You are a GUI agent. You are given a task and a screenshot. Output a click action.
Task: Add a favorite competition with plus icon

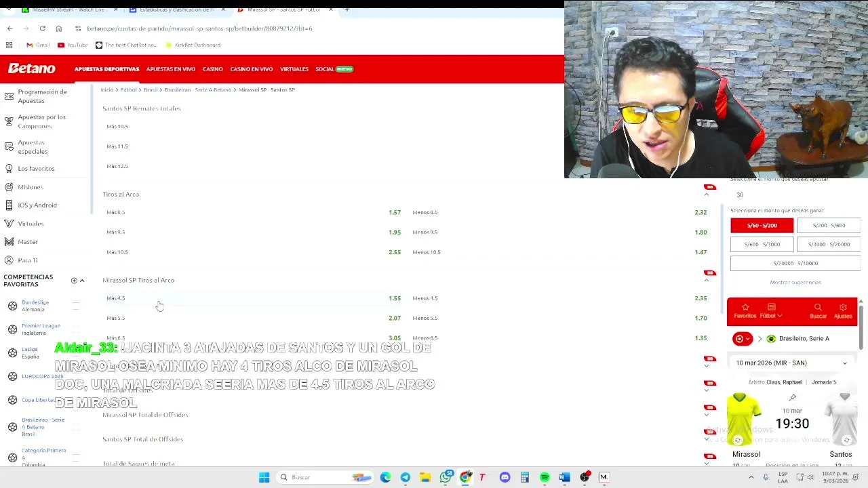coord(74,281)
